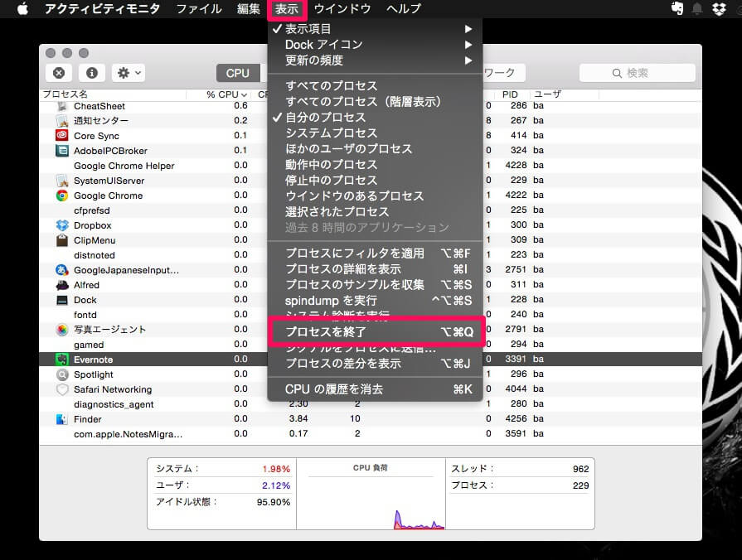
Task: Select すべてのプロセス（階層表示） option
Action: [375, 101]
